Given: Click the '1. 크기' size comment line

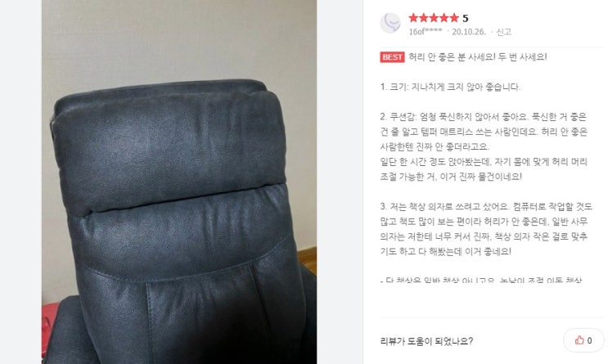Looking at the screenshot, I should click(x=450, y=87).
